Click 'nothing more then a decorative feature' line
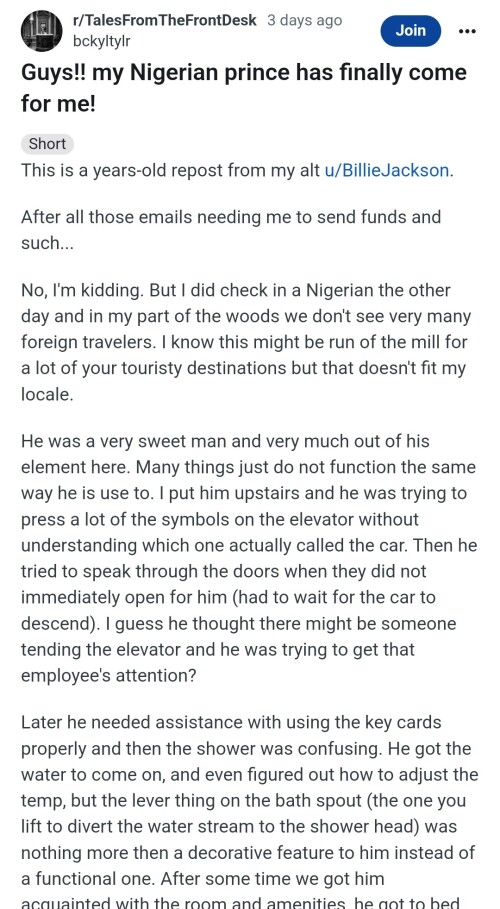The image size is (500, 909). click(x=248, y=853)
